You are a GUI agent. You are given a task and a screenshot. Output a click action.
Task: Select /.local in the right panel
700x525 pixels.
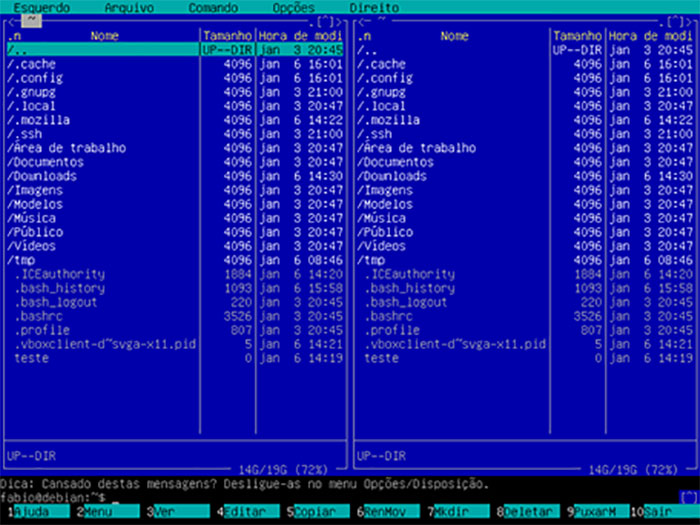pos(525,106)
